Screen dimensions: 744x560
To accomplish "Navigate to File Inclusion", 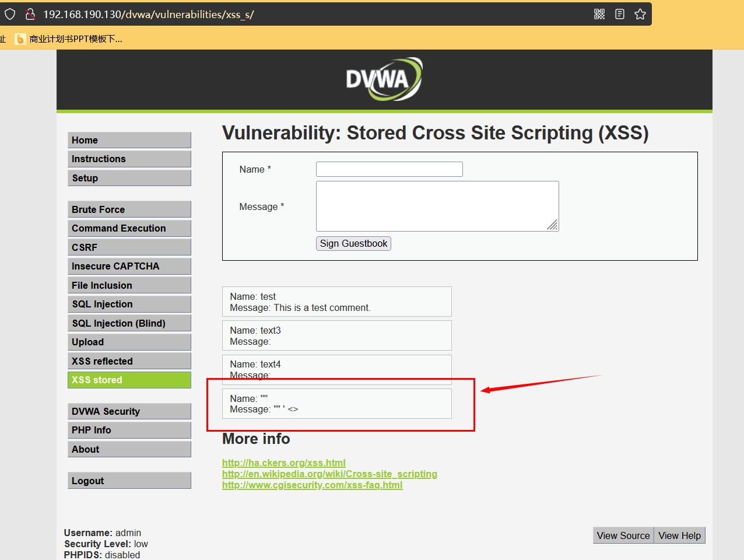I will (129, 285).
